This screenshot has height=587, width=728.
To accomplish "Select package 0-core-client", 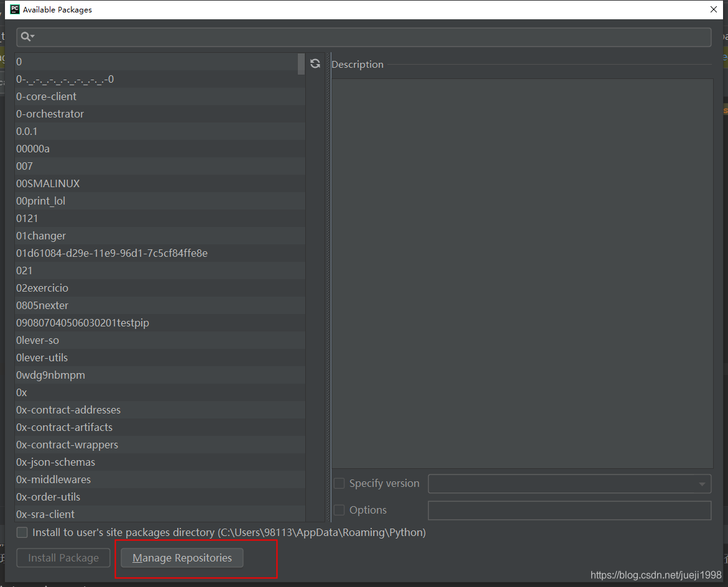I will pos(160,96).
